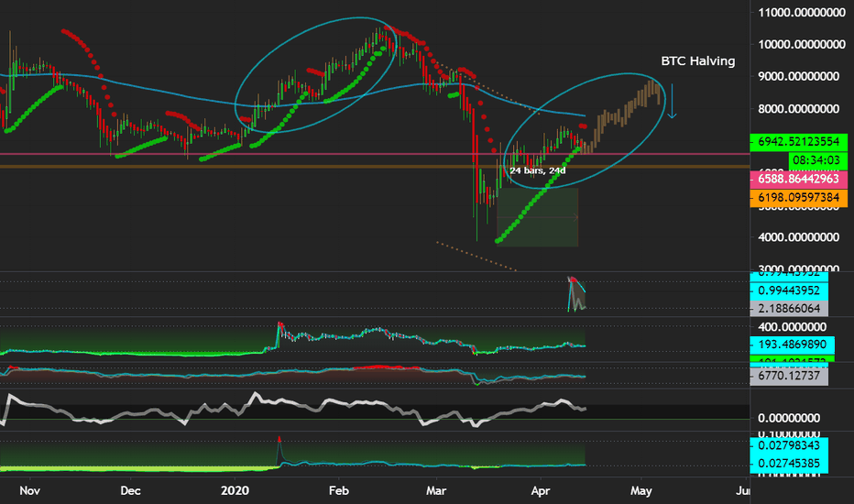The height and width of the screenshot is (504, 854).
Task: Select the gray 6770.12737 indicator value
Action: coord(789,376)
